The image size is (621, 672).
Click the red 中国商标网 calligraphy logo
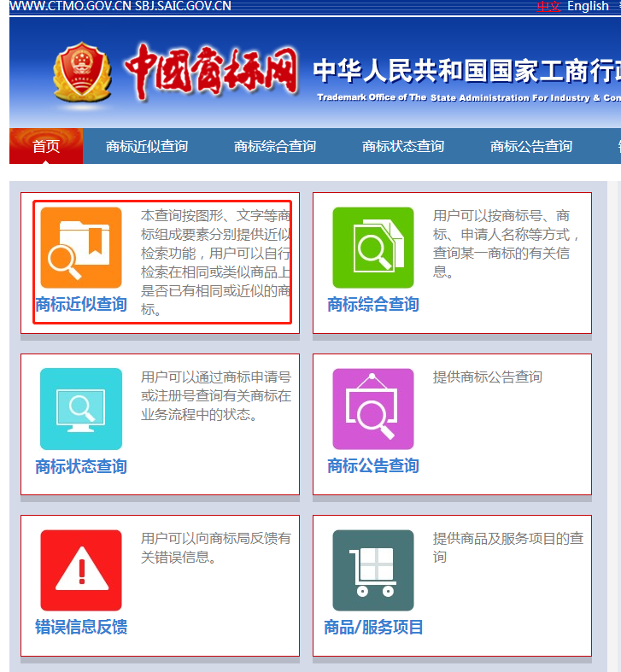coord(211,73)
